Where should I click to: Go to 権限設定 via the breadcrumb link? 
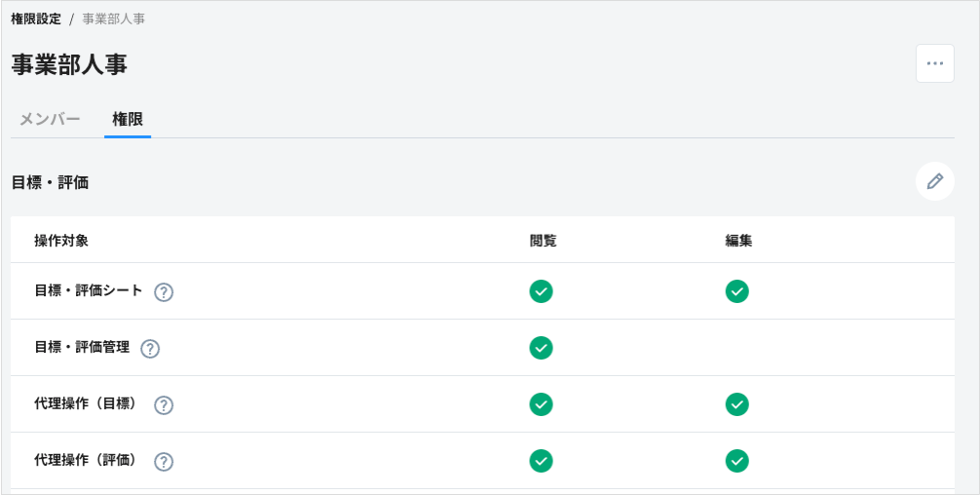pos(36,19)
